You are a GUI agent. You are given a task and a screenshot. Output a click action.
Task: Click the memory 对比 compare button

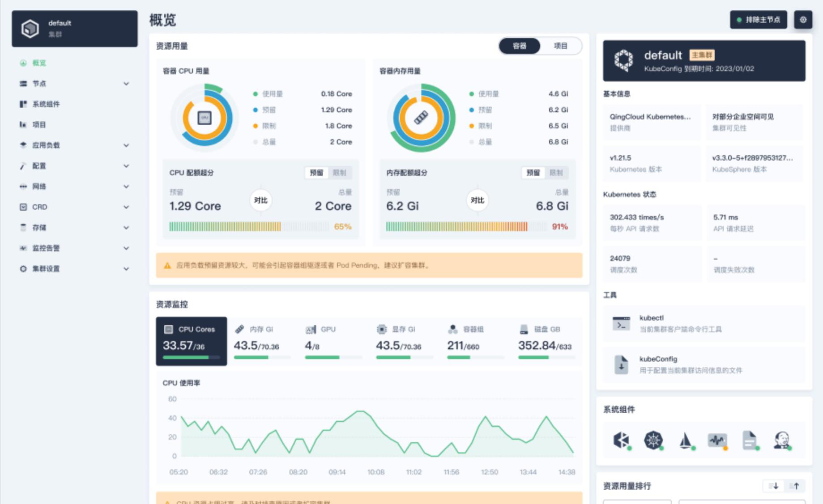click(478, 200)
